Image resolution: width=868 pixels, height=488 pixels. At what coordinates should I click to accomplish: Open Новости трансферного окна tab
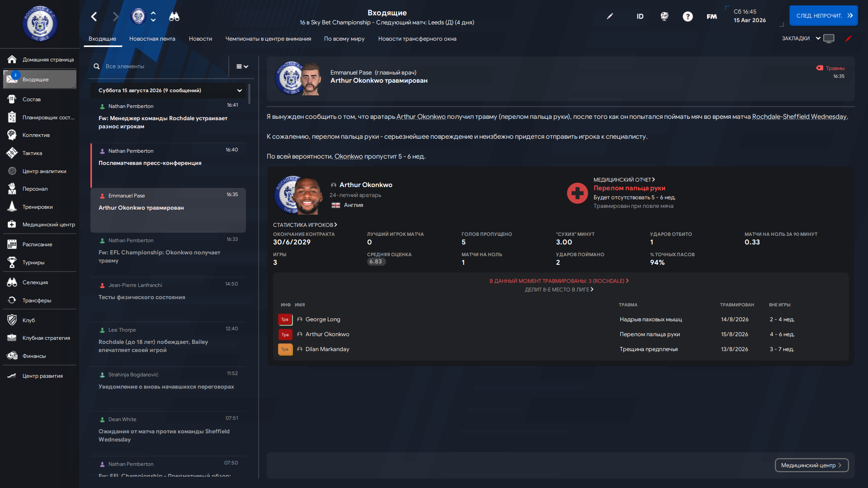point(417,39)
